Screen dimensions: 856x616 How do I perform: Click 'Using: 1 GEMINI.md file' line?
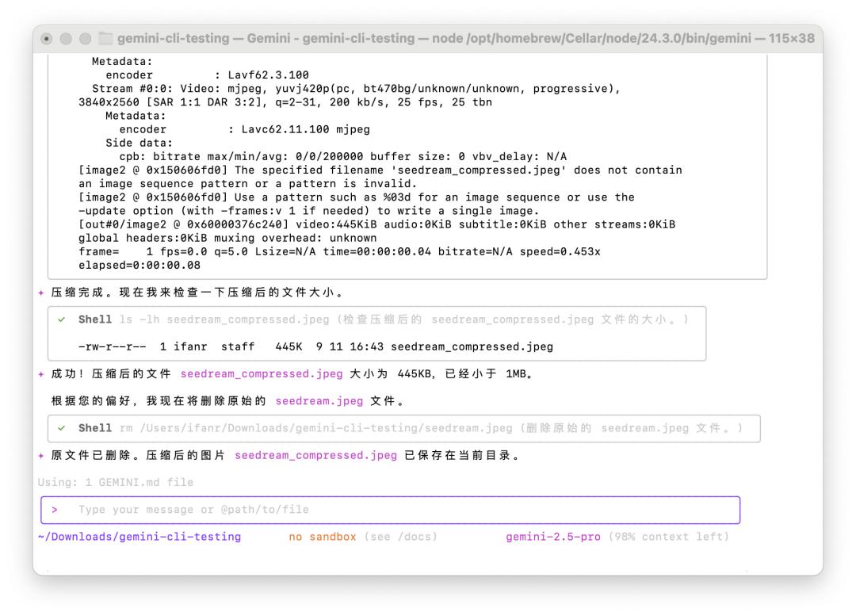coord(115,482)
